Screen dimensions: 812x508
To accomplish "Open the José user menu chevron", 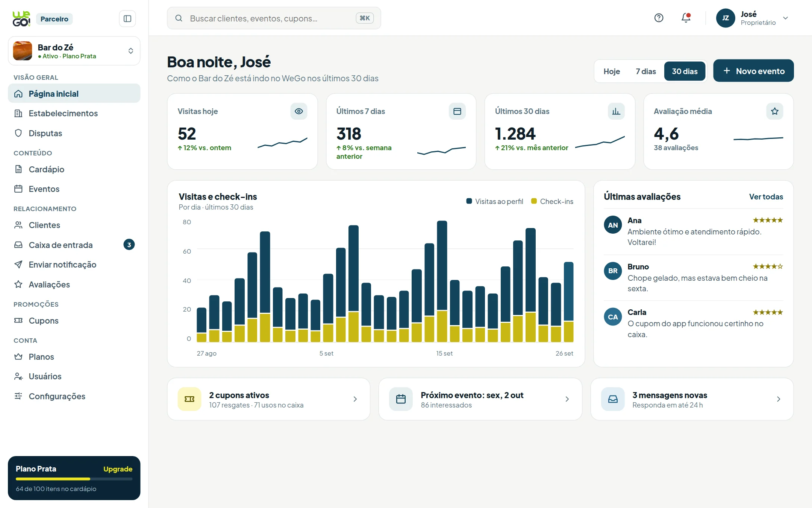I will click(785, 18).
